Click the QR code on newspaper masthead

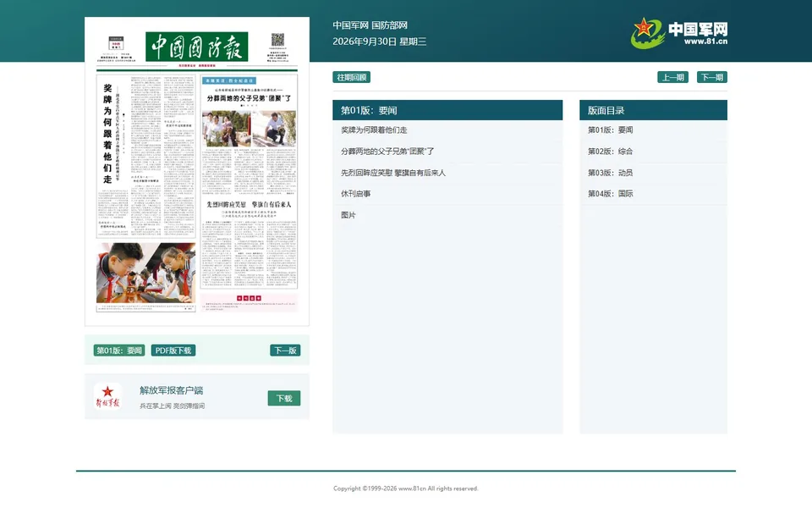point(278,40)
